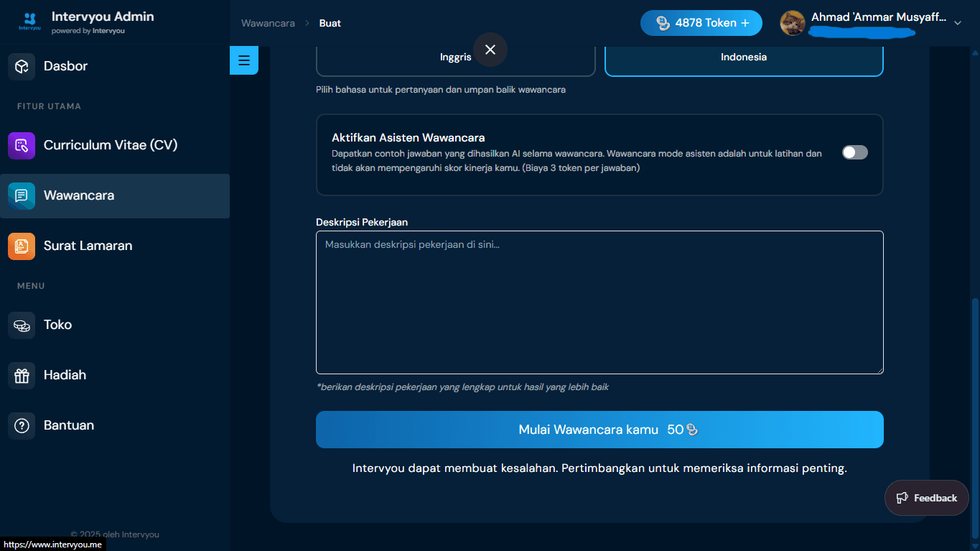Close overlay with the X button
The width and height of the screenshot is (980, 551).
point(490,50)
